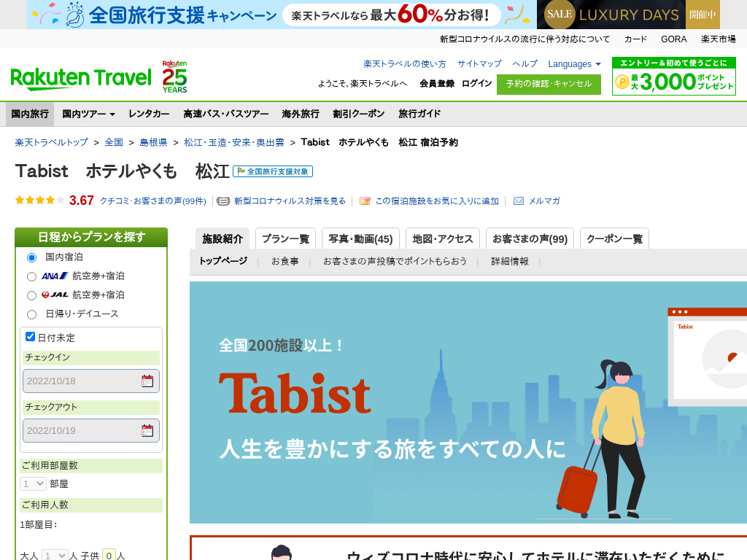Viewport: 747px width, 560px height.
Task: Open クチコミ・お客さまの声(99件) link
Action: pos(153,201)
